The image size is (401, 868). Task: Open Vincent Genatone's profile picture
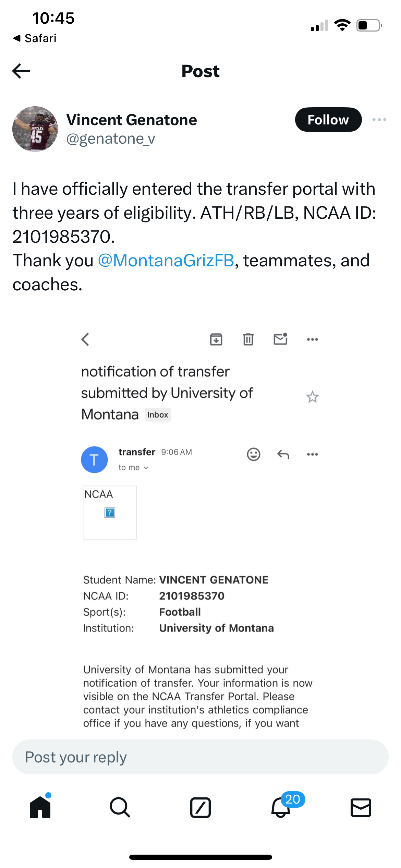point(35,129)
